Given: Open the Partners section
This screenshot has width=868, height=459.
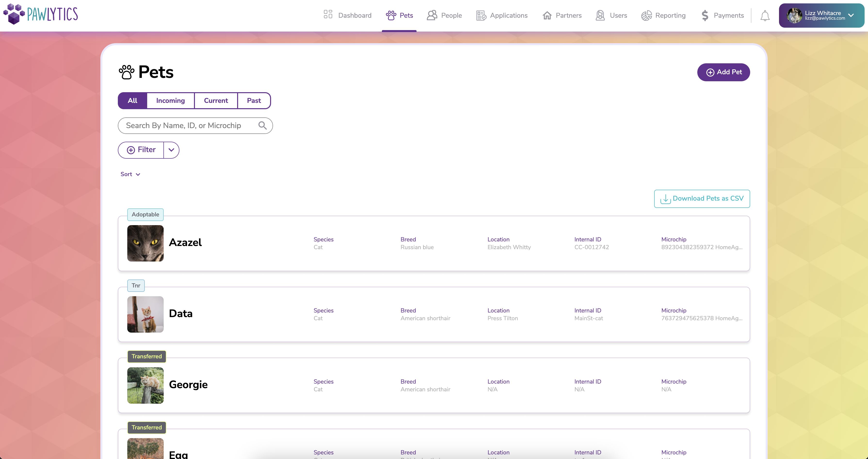Looking at the screenshot, I should click(x=561, y=16).
